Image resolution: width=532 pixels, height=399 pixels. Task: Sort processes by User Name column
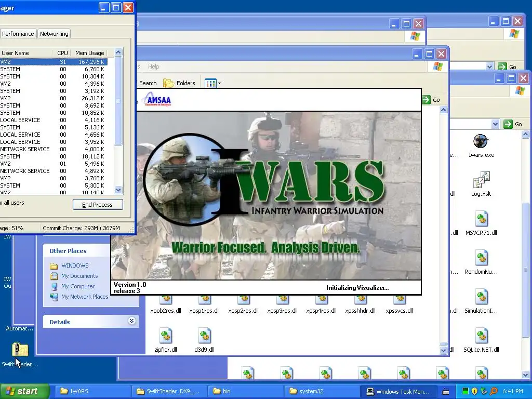[26, 53]
